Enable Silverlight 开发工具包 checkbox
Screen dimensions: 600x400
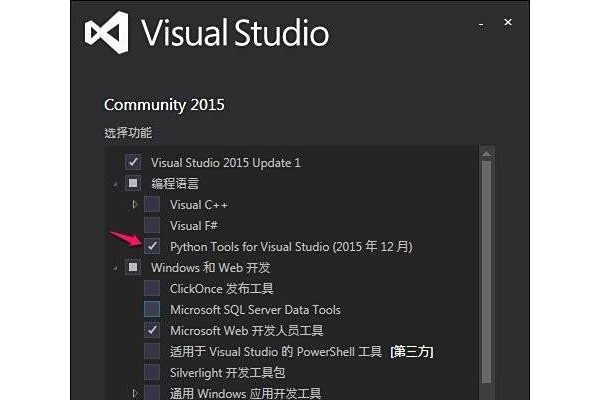tap(152, 372)
